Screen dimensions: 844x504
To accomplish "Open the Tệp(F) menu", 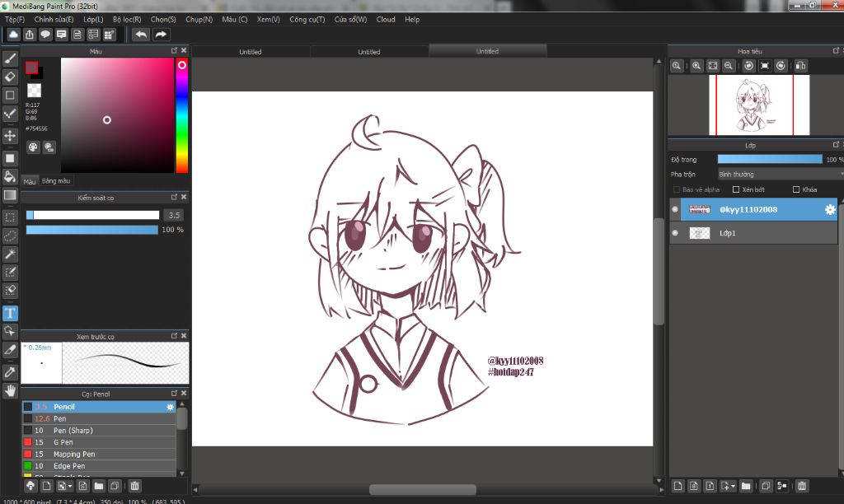I will pos(15,20).
